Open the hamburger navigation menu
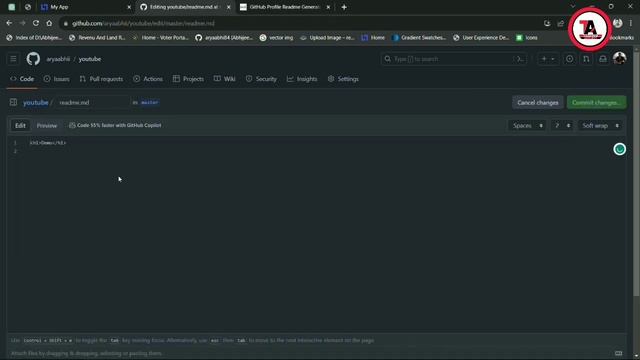The image size is (640, 360). pyautogui.click(x=13, y=59)
